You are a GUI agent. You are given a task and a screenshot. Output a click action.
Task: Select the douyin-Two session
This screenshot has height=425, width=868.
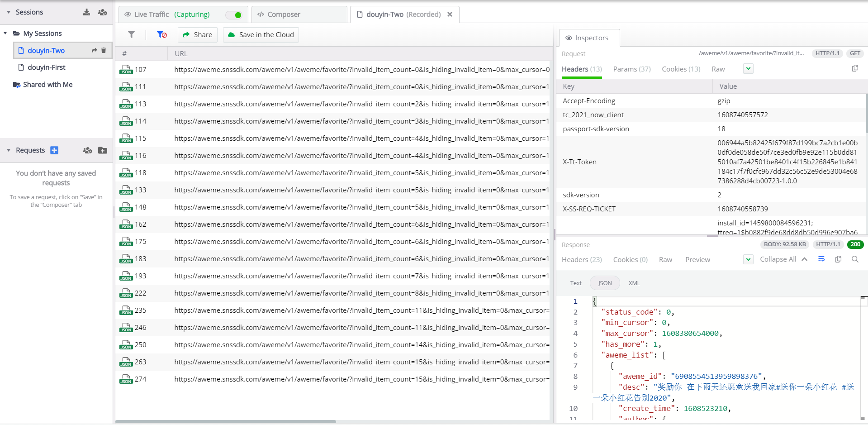pos(63,50)
